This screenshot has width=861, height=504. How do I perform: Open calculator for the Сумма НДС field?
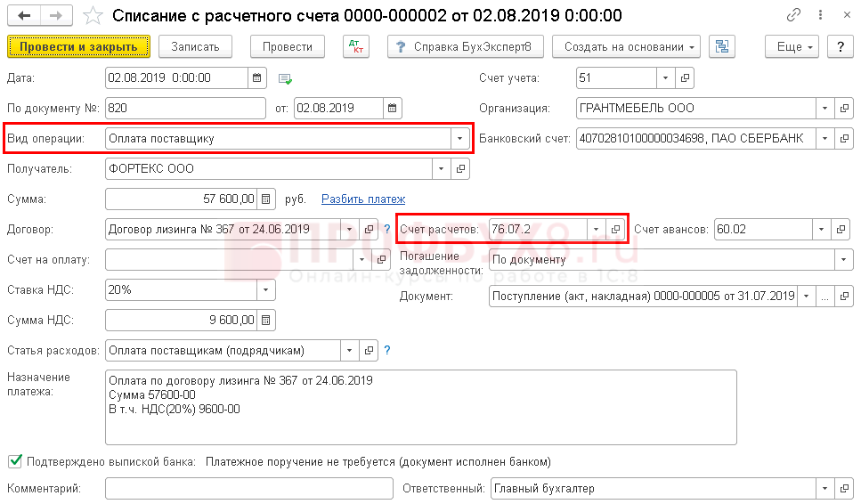[x=265, y=320]
